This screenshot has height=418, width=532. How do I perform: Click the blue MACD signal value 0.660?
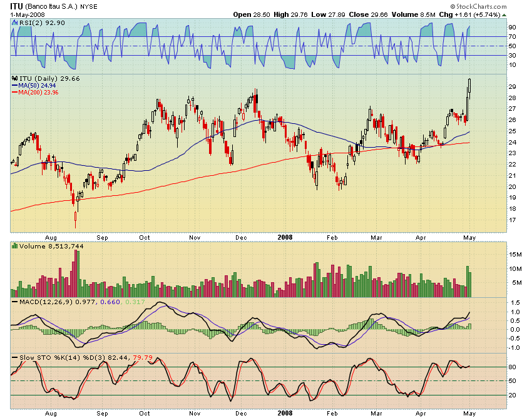pyautogui.click(x=110, y=302)
